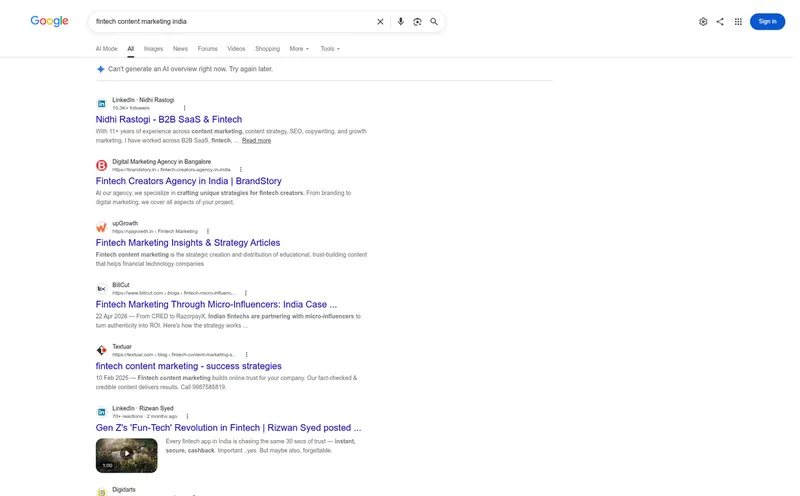Open options menu for BrandStory result
Viewport: 800px width, 496px height.
(x=241, y=169)
